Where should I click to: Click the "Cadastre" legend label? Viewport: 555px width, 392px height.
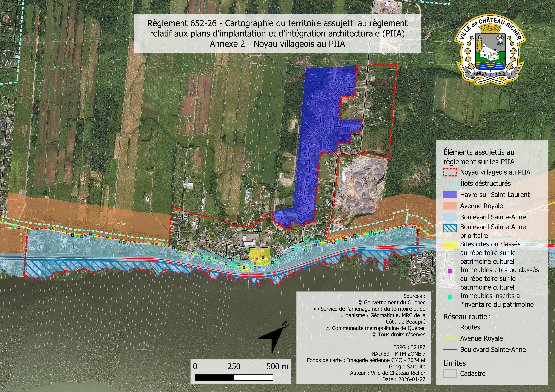[x=473, y=373]
